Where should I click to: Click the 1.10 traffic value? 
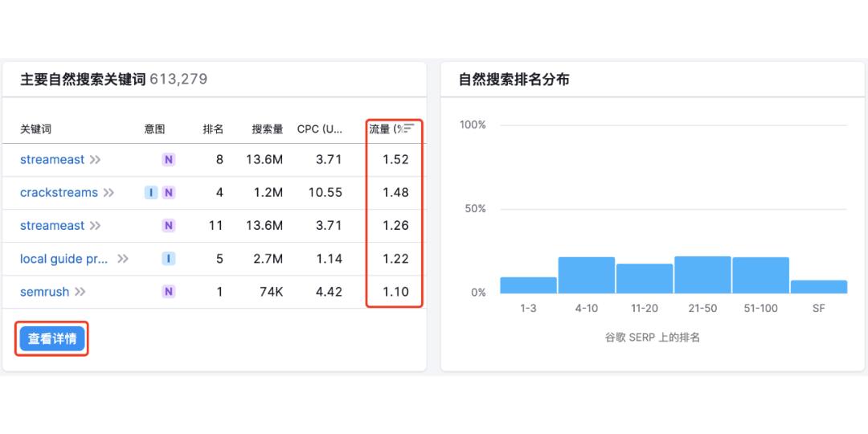pos(395,292)
